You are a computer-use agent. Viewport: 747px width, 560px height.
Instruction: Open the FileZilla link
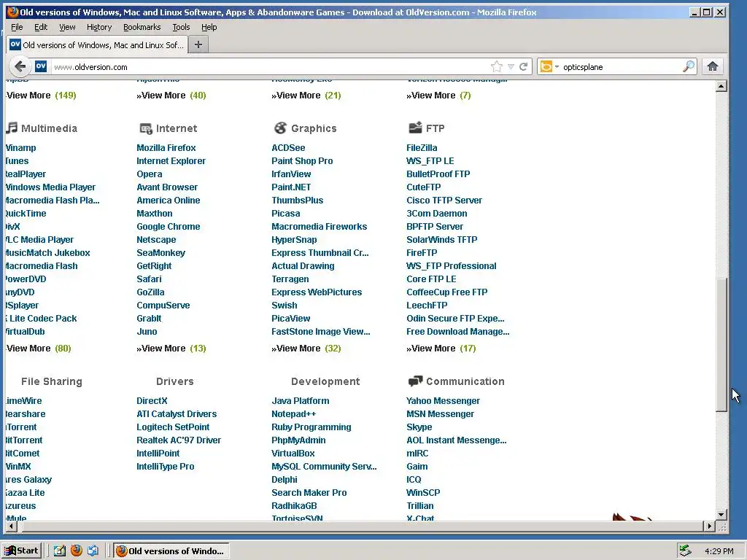click(422, 147)
